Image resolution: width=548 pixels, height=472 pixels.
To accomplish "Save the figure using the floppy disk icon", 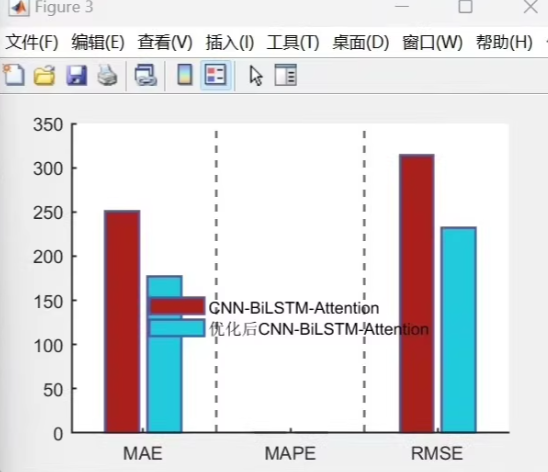I will [x=77, y=75].
